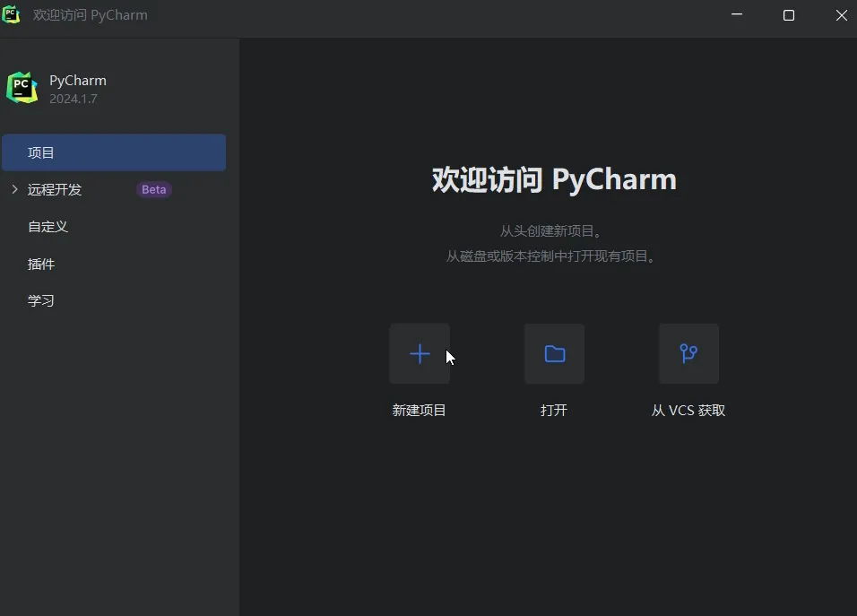Minimize the PyCharm welcome window
This screenshot has width=857, height=616.
point(737,14)
